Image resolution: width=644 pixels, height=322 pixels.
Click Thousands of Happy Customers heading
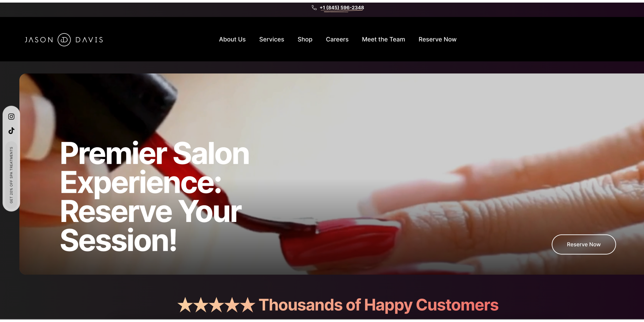(x=378, y=305)
